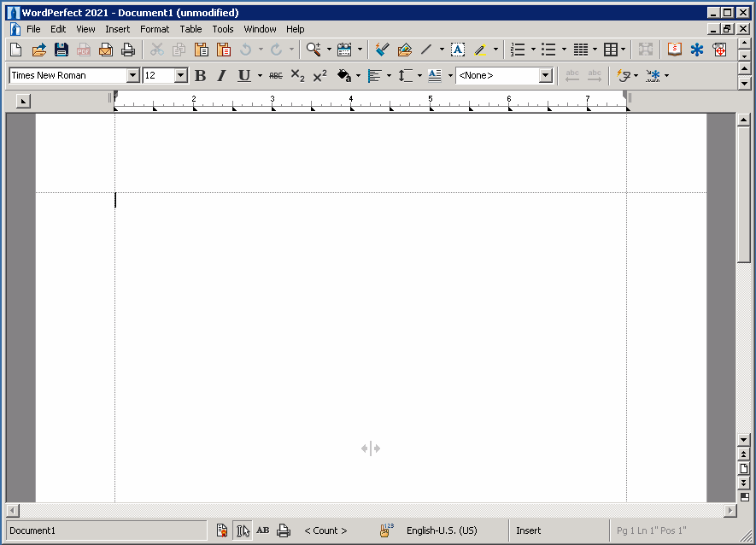
Task: Click the tab type button left of ruler
Action: [23, 101]
